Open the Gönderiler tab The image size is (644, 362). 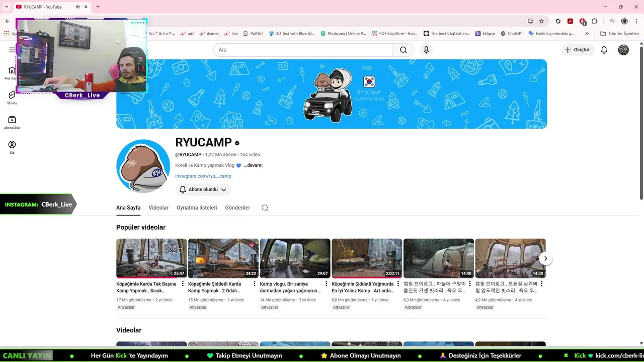point(237,208)
